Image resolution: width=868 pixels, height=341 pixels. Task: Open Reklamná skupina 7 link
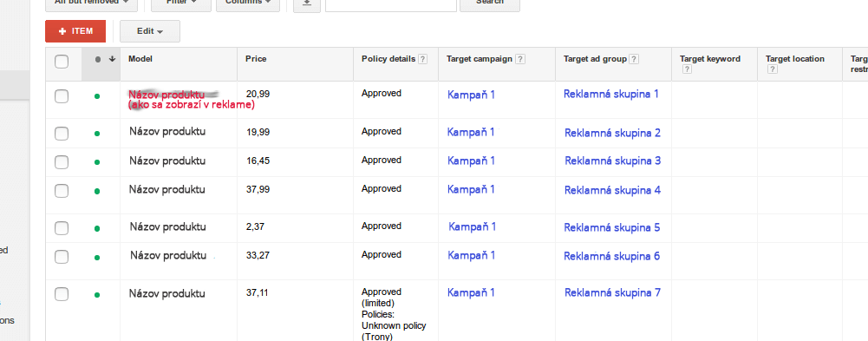612,292
